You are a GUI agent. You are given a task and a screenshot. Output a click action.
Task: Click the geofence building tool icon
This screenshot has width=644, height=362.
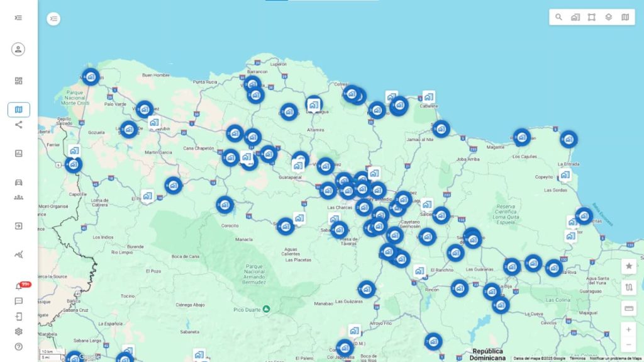point(575,17)
